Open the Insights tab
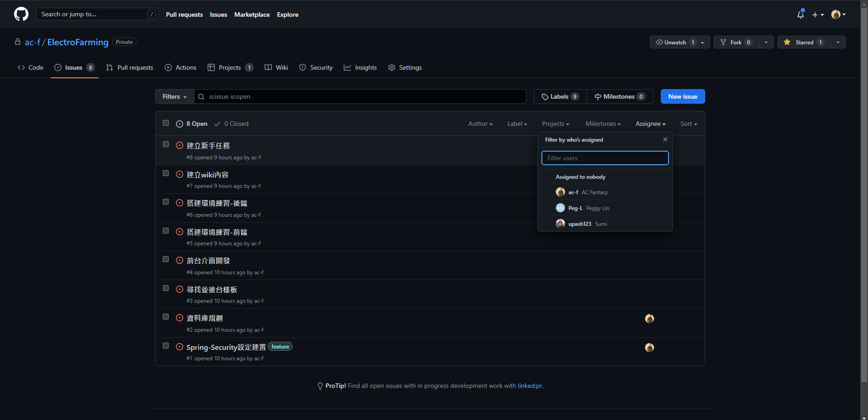This screenshot has width=868, height=420. (x=360, y=67)
